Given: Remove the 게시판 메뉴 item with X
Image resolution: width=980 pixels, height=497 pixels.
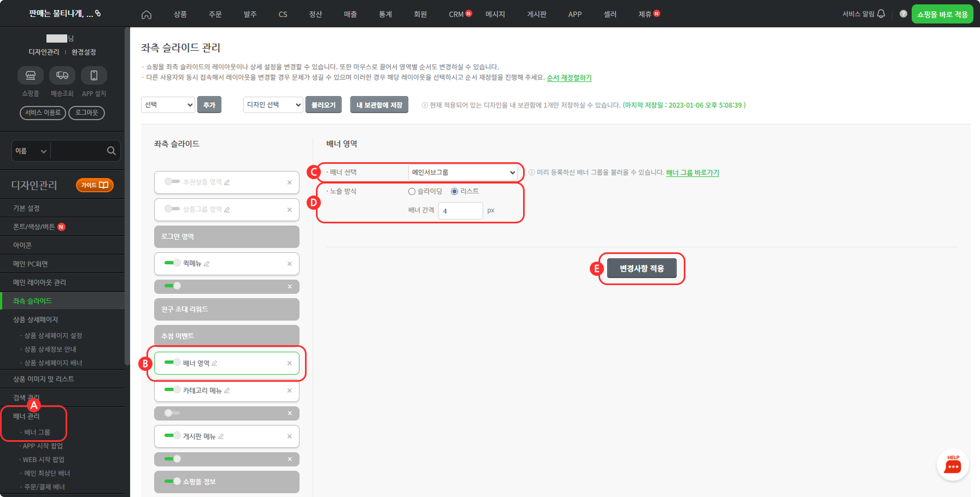Looking at the screenshot, I should pos(290,436).
